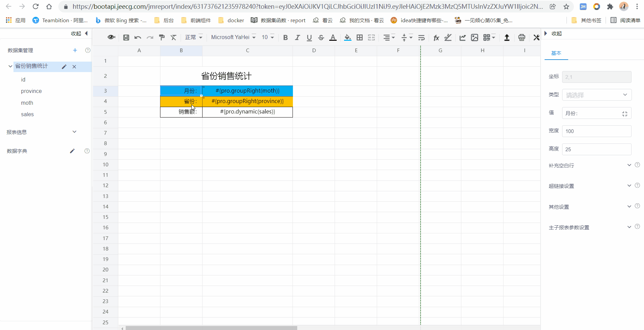Open the slash-line cell tool
This screenshot has width=644, height=330.
click(448, 37)
